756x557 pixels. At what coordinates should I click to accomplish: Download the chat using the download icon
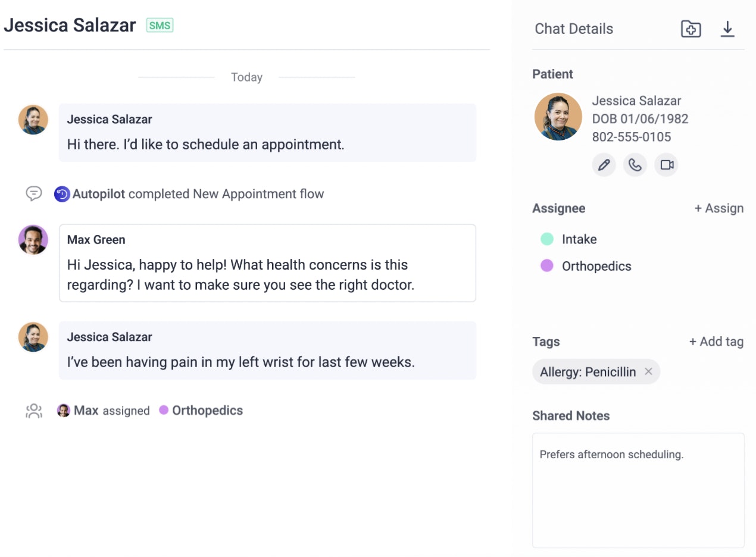pos(727,29)
